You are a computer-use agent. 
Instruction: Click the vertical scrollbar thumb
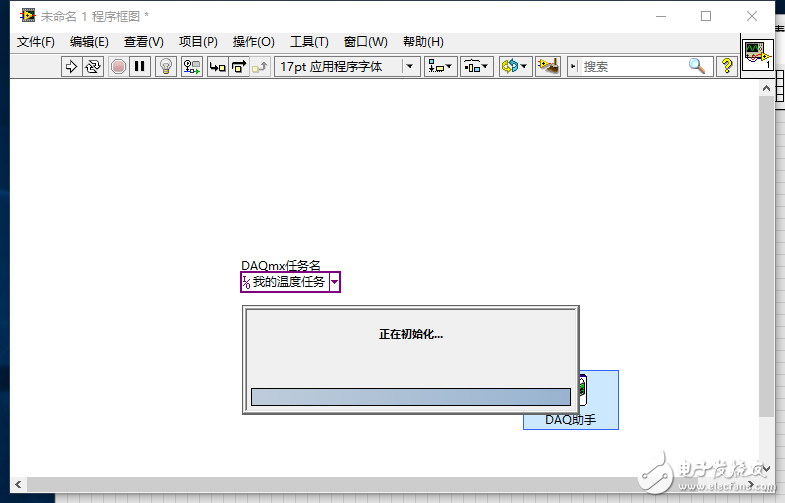pos(766,256)
